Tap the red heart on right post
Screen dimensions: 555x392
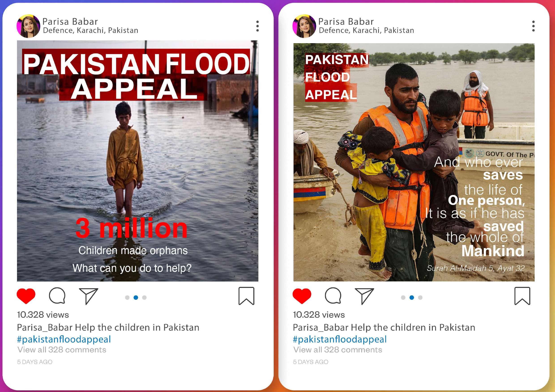(302, 296)
